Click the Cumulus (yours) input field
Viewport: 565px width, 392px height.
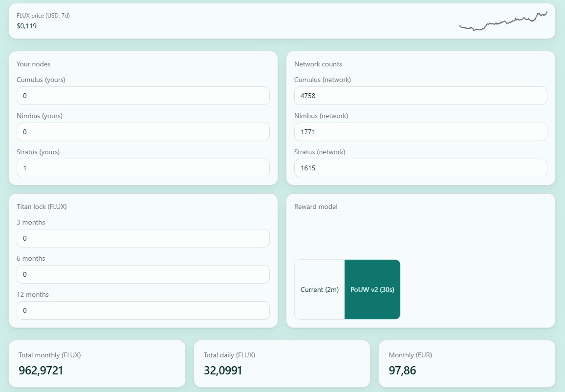coord(143,96)
